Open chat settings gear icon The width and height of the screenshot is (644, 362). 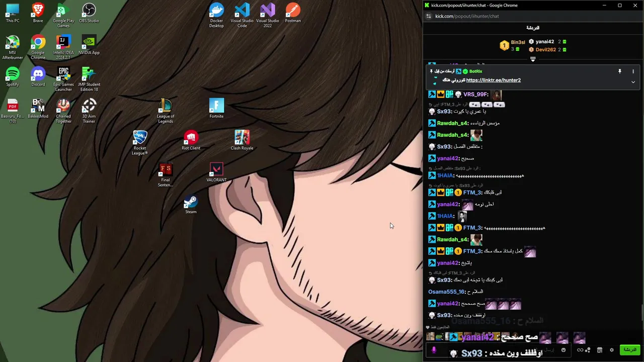pyautogui.click(x=612, y=350)
